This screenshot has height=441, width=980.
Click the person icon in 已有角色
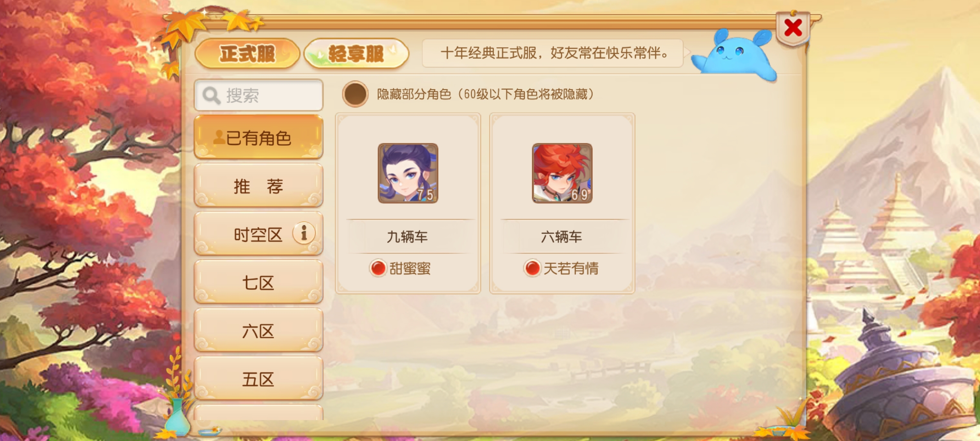219,138
